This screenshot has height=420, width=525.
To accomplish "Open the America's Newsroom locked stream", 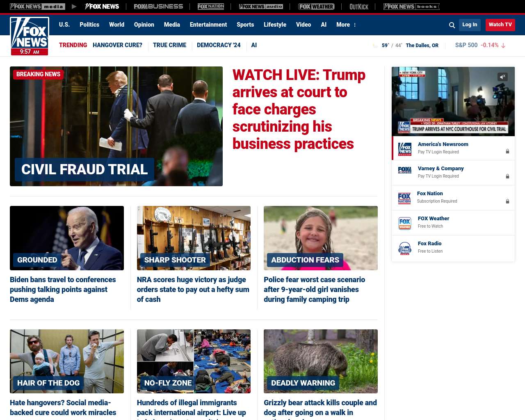I will pyautogui.click(x=453, y=148).
